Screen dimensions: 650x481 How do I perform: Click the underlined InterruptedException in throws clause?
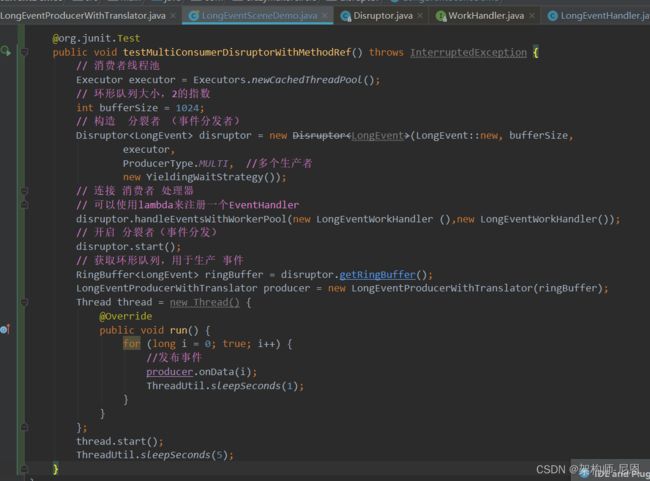[468, 53]
